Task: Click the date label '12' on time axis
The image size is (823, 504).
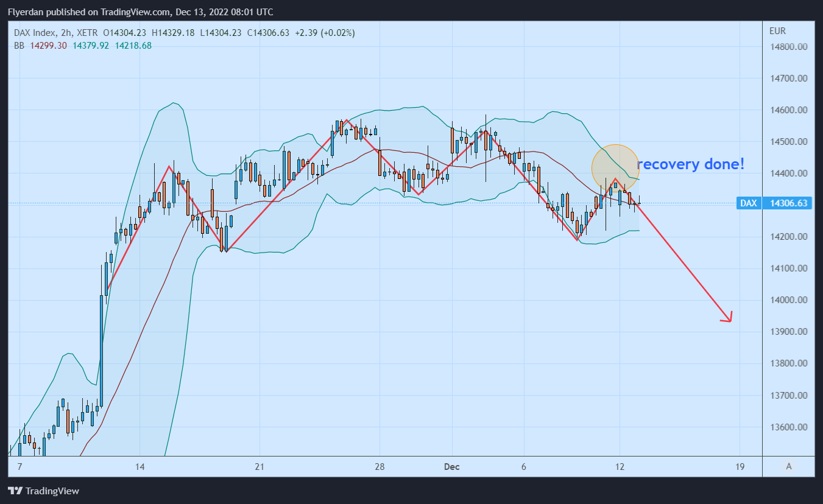Action: (620, 467)
